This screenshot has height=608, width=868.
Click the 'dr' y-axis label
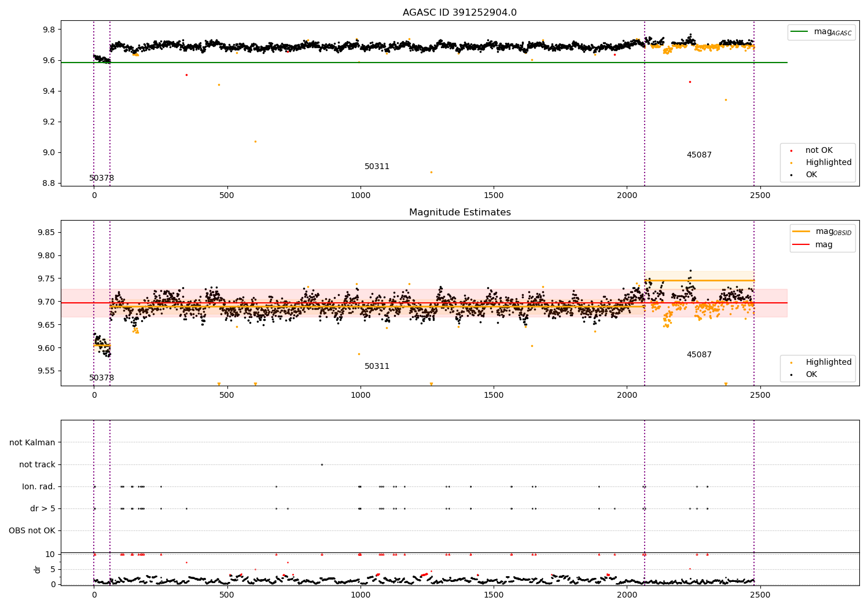click(x=38, y=569)
